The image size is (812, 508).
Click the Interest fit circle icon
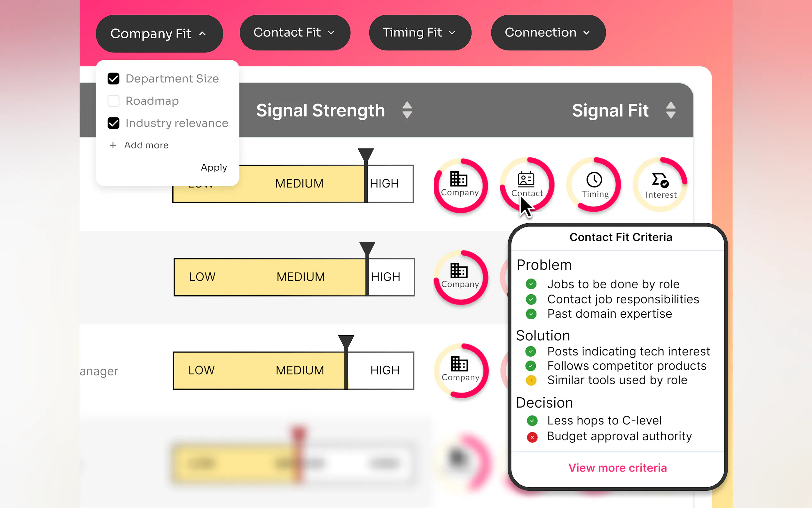tap(660, 185)
